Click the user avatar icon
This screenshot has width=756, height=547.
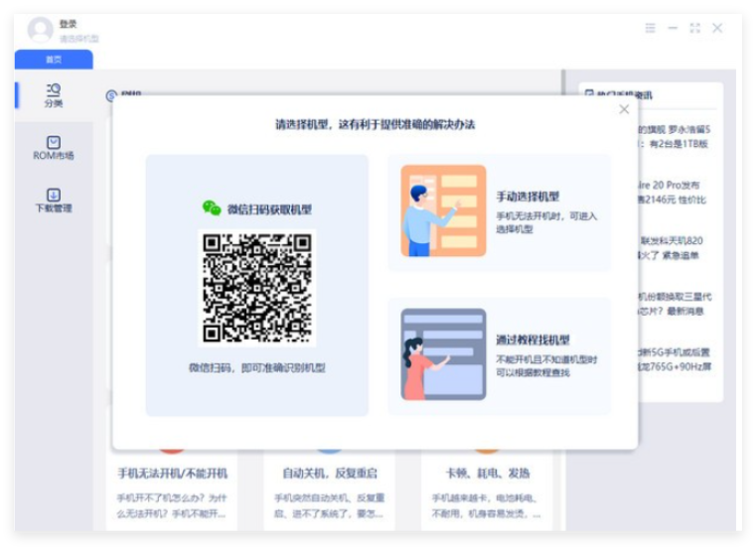coord(41,30)
